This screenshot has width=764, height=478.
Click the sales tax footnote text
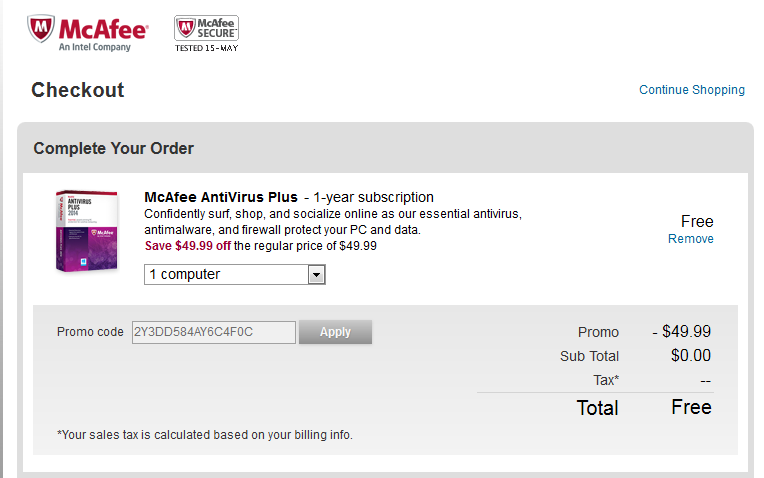click(x=205, y=435)
